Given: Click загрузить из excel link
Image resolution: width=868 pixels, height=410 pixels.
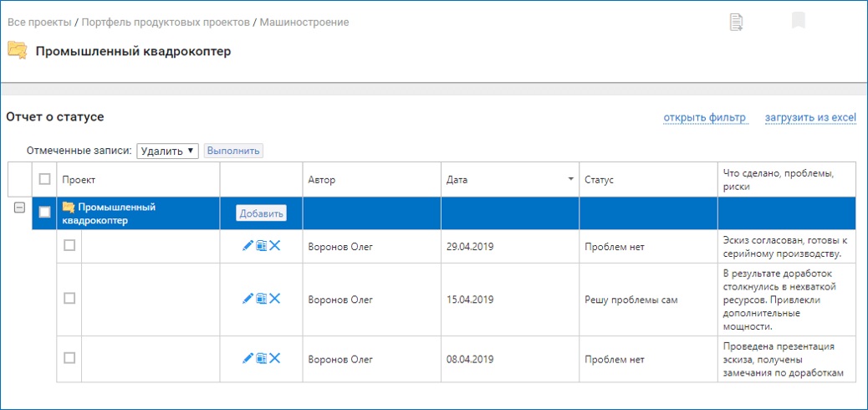Looking at the screenshot, I should [810, 117].
